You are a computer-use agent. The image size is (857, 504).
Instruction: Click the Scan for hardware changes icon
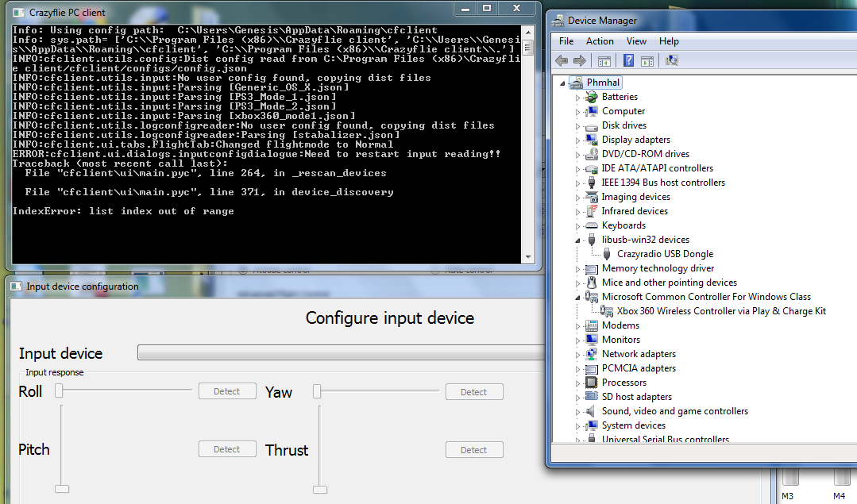click(x=672, y=60)
